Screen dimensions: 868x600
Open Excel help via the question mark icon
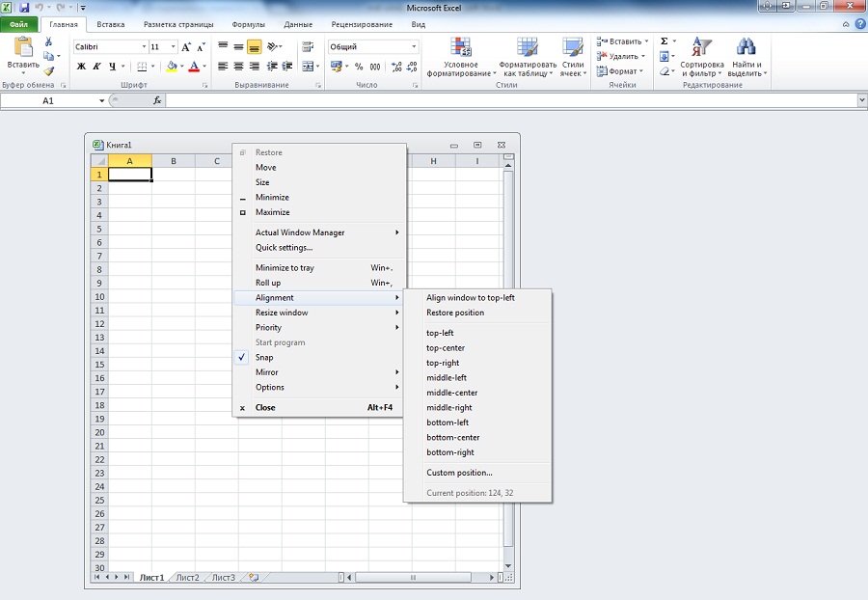click(x=860, y=24)
